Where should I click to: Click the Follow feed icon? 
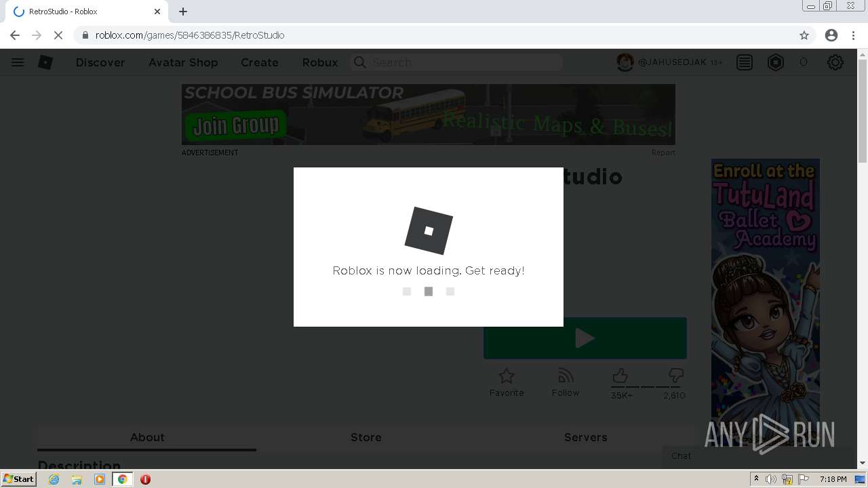tap(566, 375)
